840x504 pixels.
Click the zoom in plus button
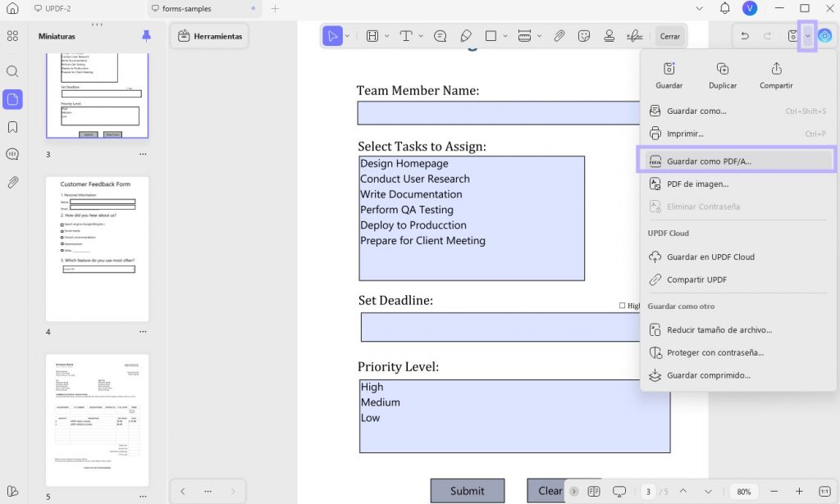point(799,491)
